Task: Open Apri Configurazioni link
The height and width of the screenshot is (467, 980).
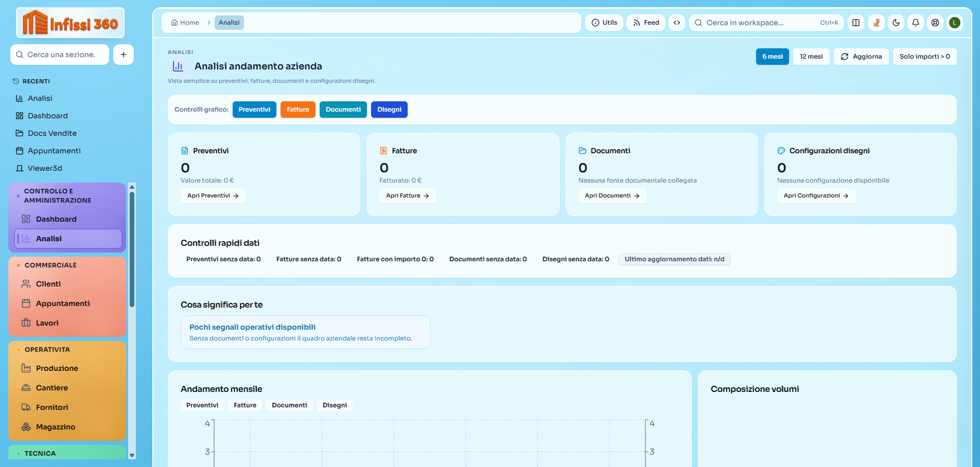Action: [x=816, y=196]
